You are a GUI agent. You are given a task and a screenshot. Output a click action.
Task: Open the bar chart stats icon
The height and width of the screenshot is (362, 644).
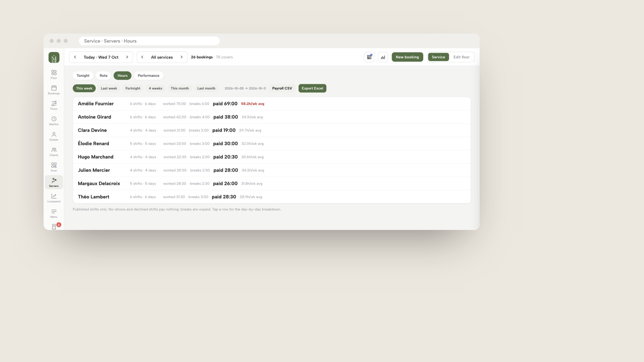[x=383, y=57]
